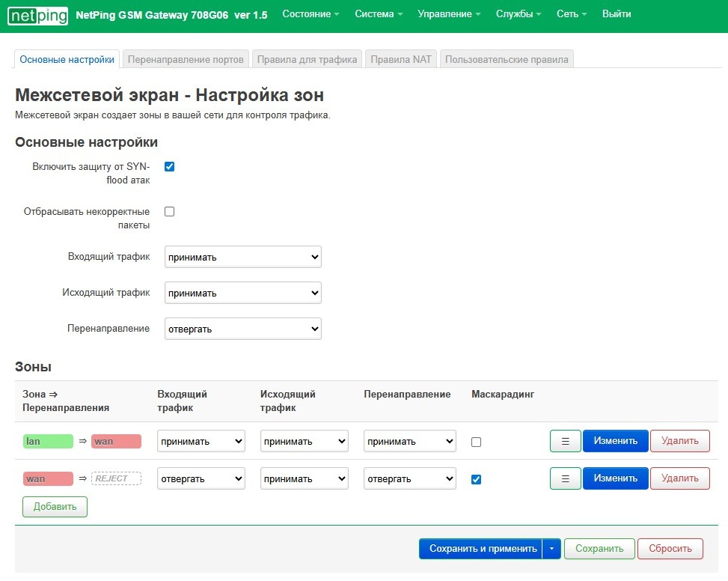Enable masquerading for the lan zone

pyautogui.click(x=476, y=442)
